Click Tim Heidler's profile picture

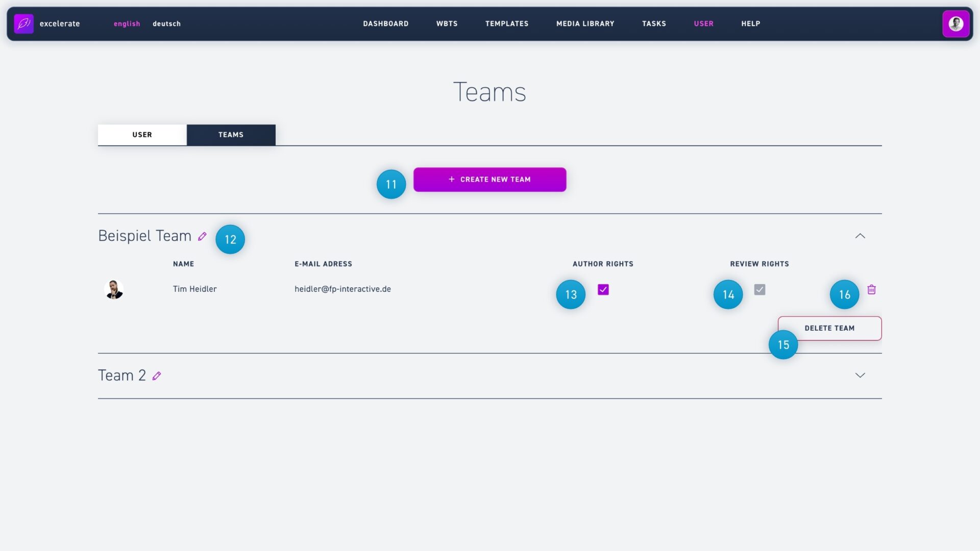tap(113, 289)
